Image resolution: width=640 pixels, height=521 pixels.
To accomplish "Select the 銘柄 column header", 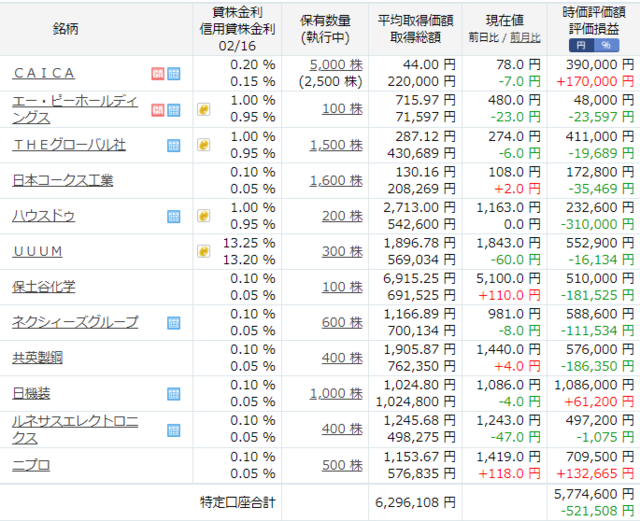I will click(x=66, y=29).
